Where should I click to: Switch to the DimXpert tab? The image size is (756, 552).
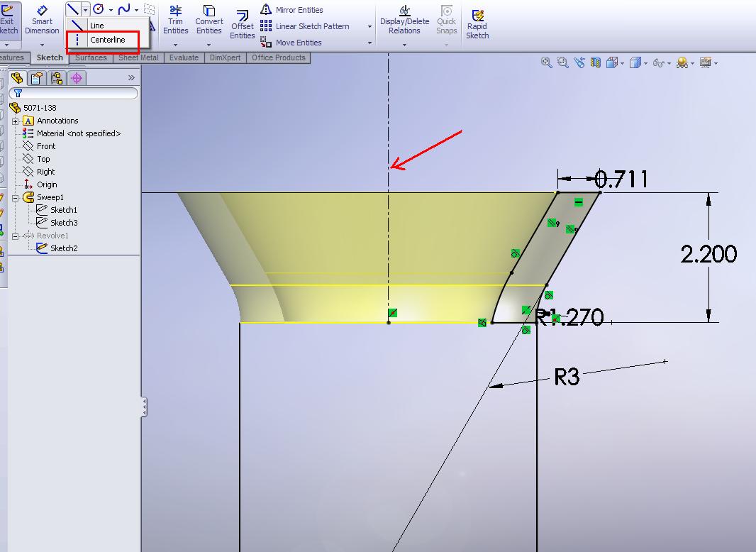[225, 57]
